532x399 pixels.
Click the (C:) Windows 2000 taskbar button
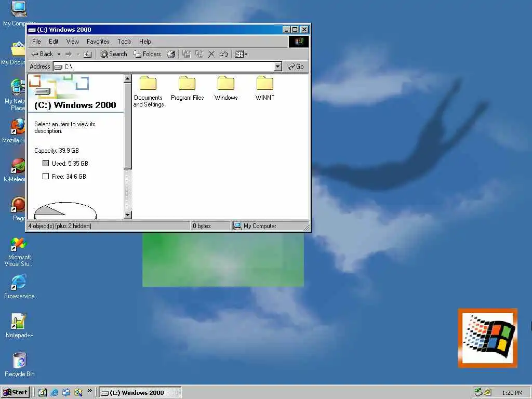(x=140, y=393)
